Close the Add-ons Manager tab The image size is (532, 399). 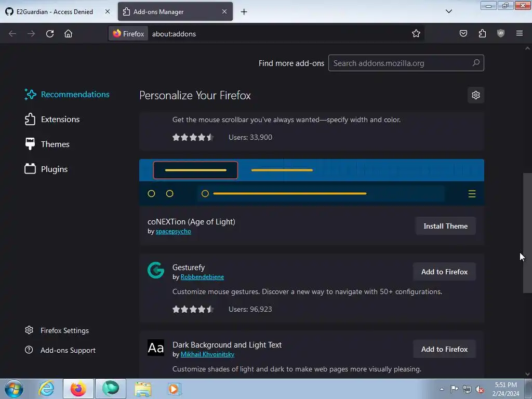click(224, 11)
